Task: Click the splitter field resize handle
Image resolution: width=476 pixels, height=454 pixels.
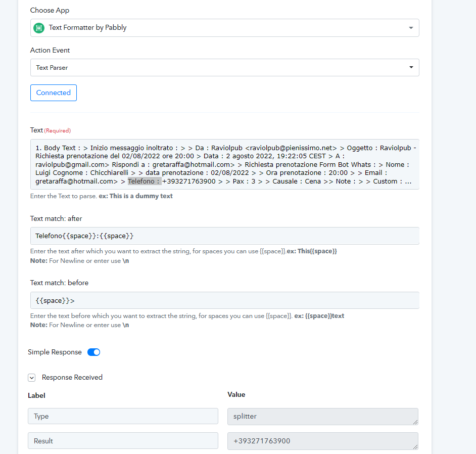Action: tap(415, 422)
